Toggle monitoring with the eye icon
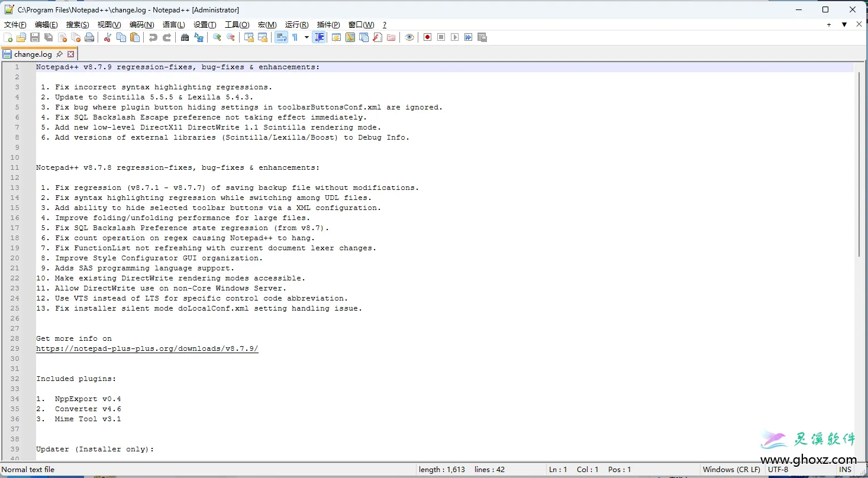Viewport: 868px width, 478px height. point(409,37)
